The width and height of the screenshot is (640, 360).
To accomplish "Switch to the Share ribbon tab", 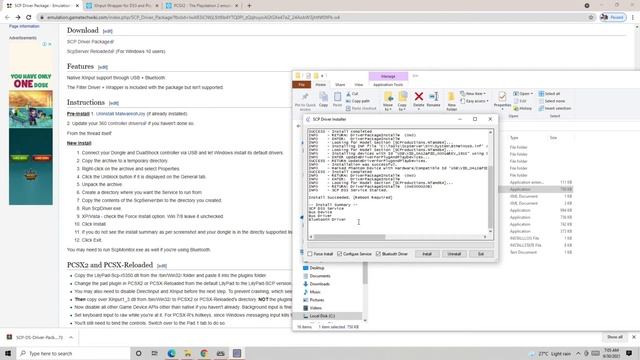I will point(340,84).
